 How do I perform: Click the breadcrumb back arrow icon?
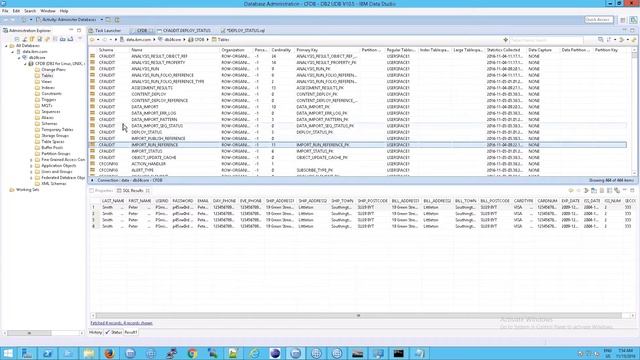(92, 40)
